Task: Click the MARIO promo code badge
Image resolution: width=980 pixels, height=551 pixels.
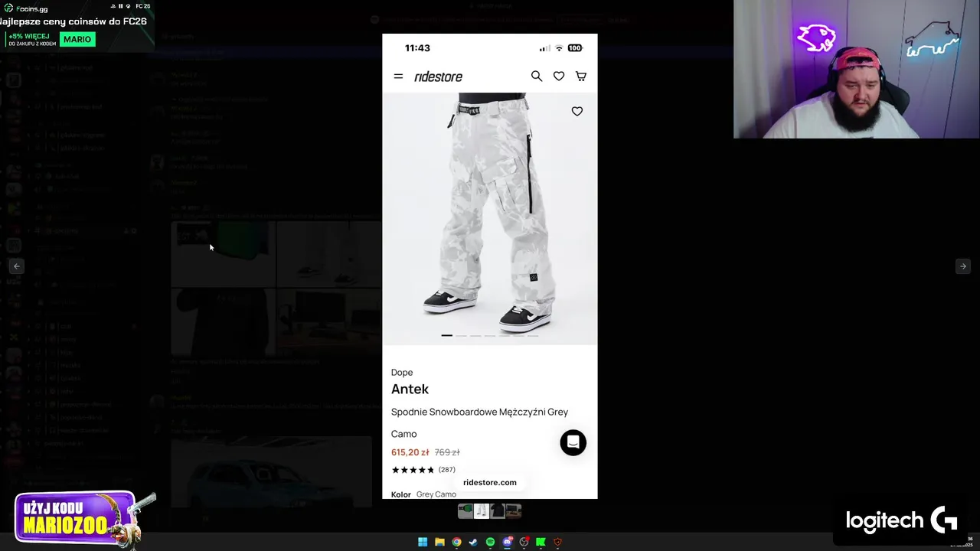Action: [77, 39]
